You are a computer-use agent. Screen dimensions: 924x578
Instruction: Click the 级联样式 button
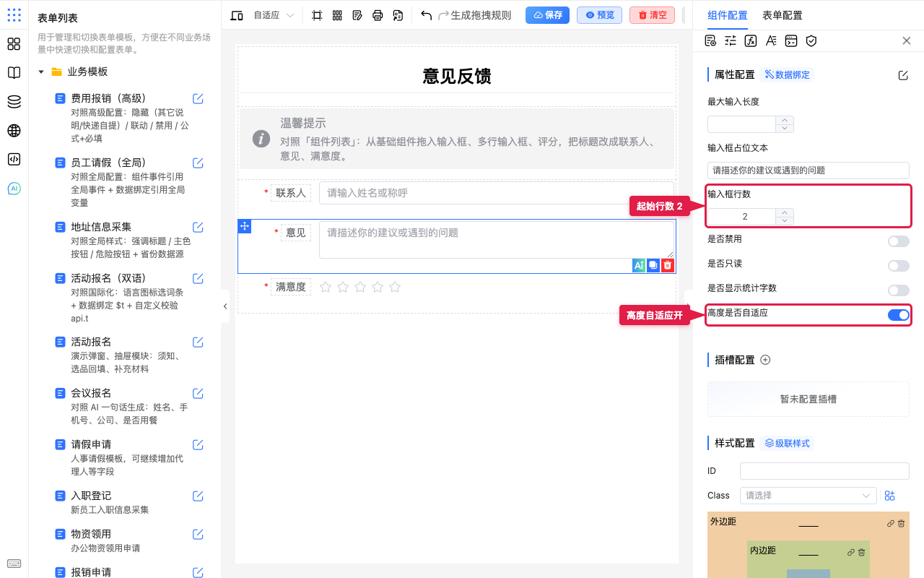click(787, 443)
